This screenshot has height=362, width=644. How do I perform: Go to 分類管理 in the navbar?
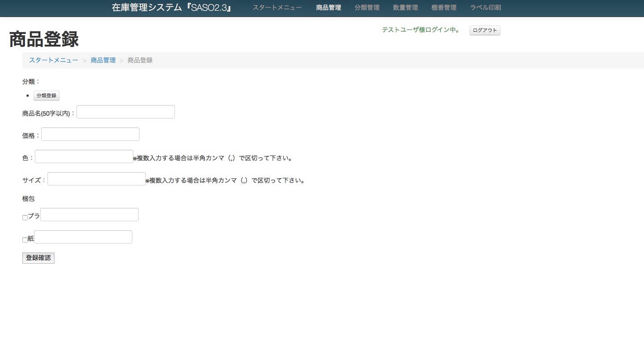367,8
